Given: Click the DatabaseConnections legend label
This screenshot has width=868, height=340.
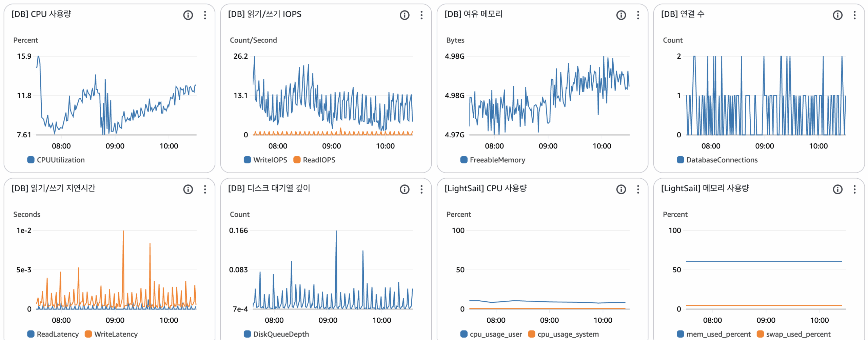Looking at the screenshot, I should pos(722,160).
